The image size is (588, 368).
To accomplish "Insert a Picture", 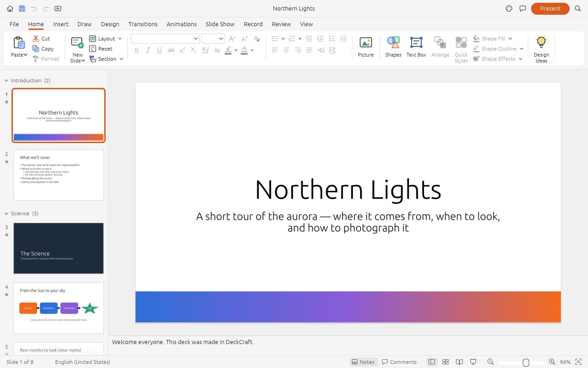I will click(366, 47).
